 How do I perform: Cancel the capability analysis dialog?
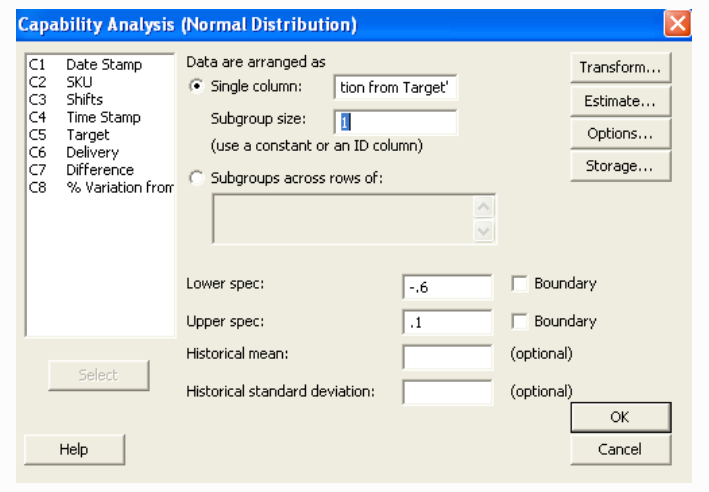pyautogui.click(x=620, y=450)
